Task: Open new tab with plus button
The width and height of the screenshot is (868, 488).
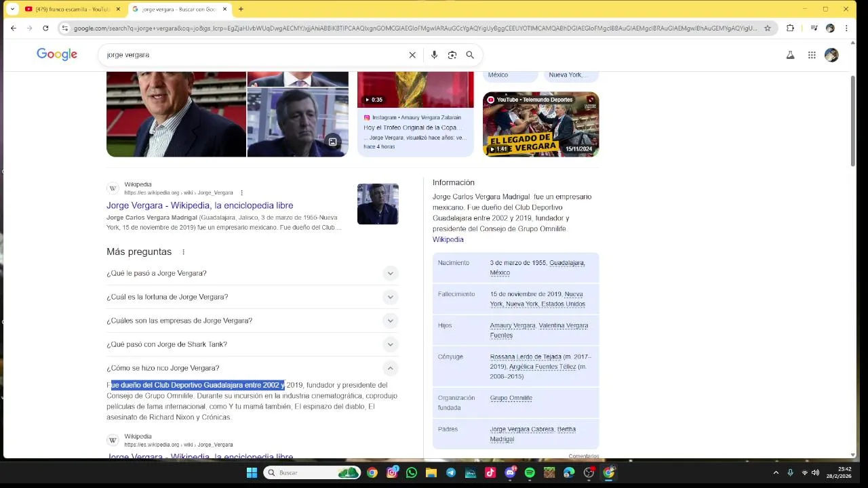Action: click(241, 9)
